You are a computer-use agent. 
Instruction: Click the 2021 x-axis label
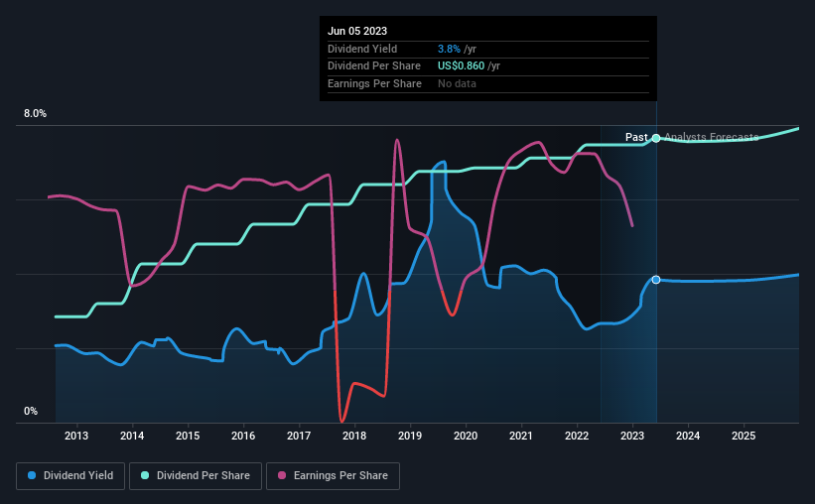click(521, 436)
